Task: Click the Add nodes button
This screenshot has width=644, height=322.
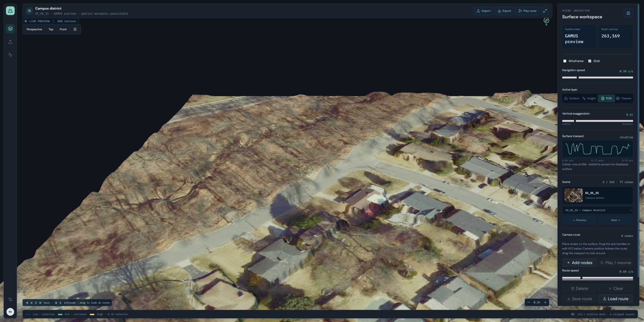Action: (579, 263)
